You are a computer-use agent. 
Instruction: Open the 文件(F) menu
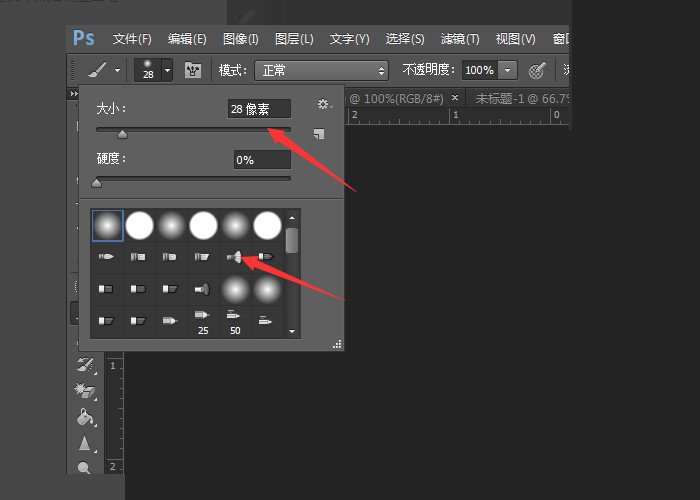(x=132, y=39)
